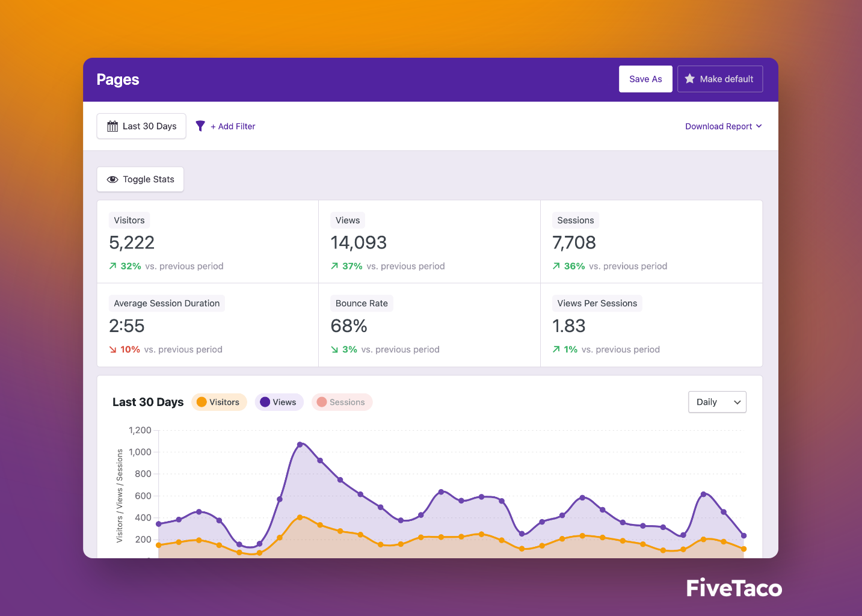Click the Views 37% up-arrow icon
862x616 pixels.
tap(334, 266)
